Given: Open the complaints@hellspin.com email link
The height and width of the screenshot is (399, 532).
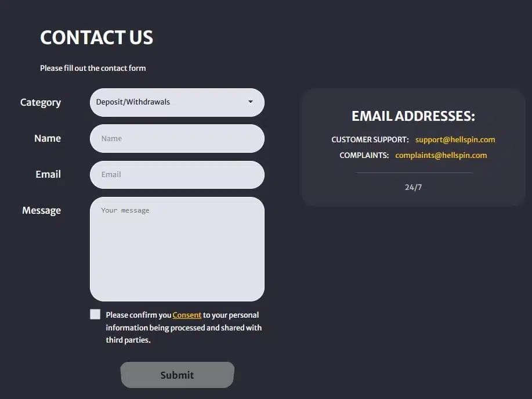Looking at the screenshot, I should pos(441,155).
